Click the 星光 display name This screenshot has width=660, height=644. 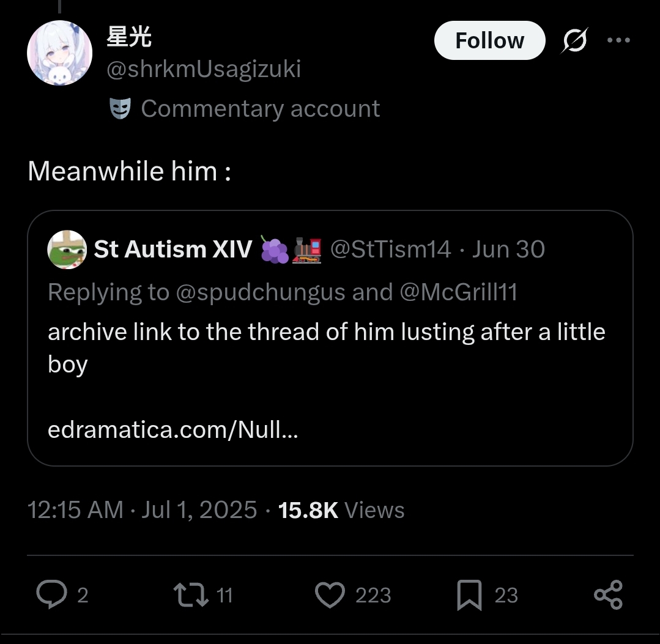click(x=129, y=38)
